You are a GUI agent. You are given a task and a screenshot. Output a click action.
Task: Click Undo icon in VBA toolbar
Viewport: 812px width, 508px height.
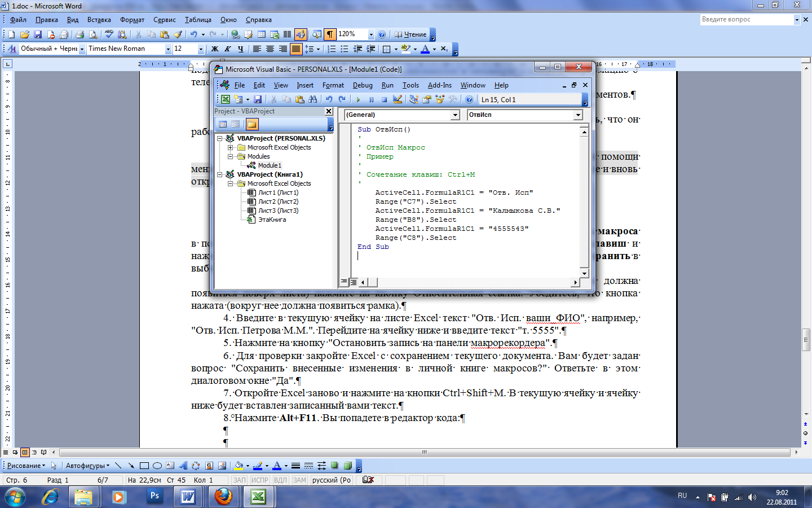point(329,99)
